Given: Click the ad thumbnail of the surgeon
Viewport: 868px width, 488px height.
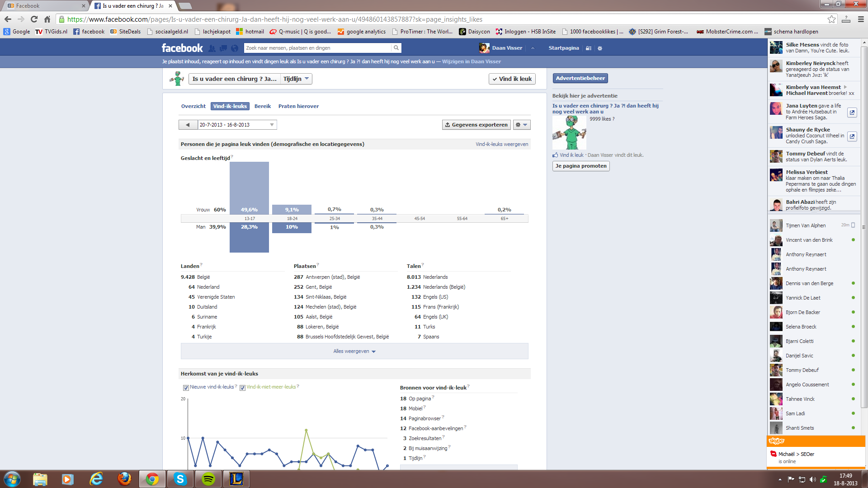Looking at the screenshot, I should click(x=569, y=132).
